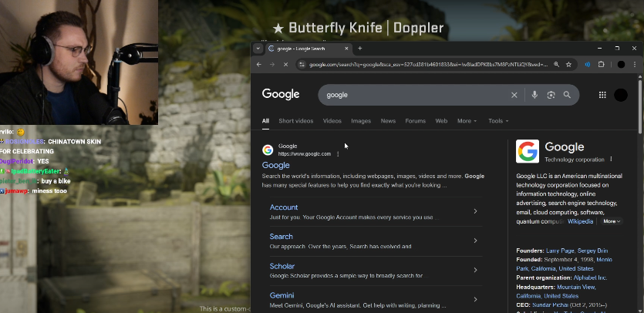
Task: Open Sundar Pichai CEO link
Action: pos(551,305)
